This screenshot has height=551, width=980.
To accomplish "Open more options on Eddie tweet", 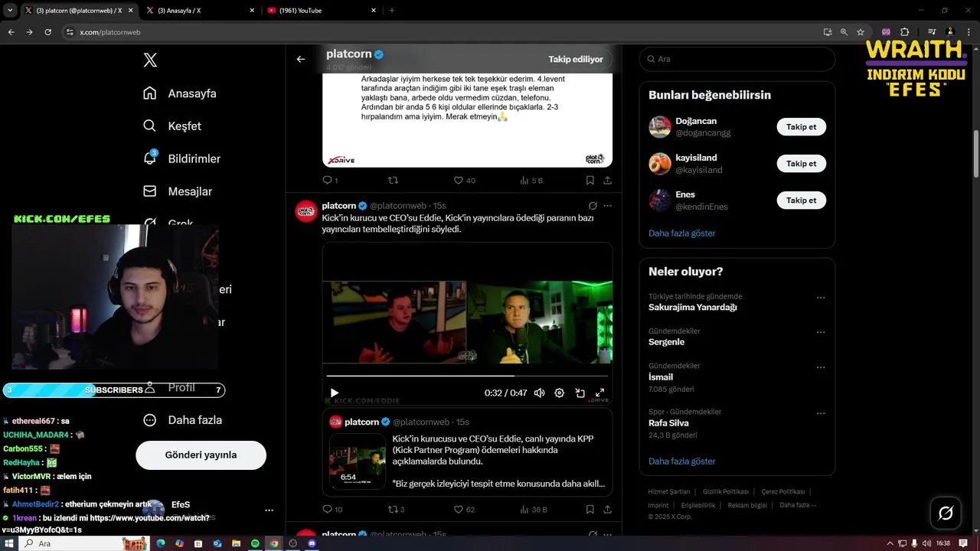I will point(607,206).
